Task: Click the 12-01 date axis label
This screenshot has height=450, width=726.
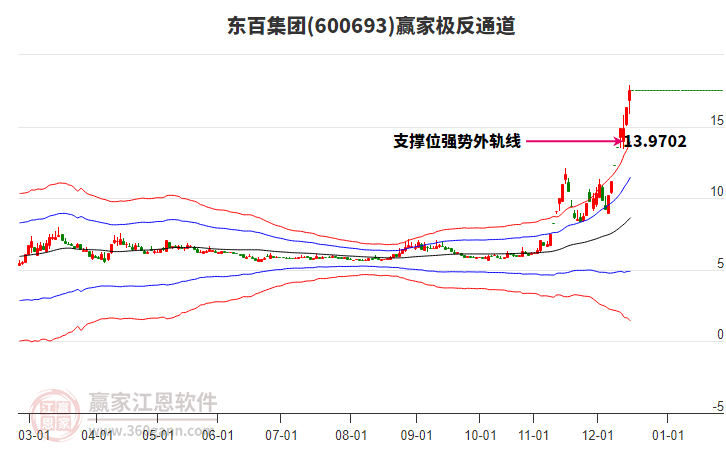Action: pyautogui.click(x=597, y=435)
